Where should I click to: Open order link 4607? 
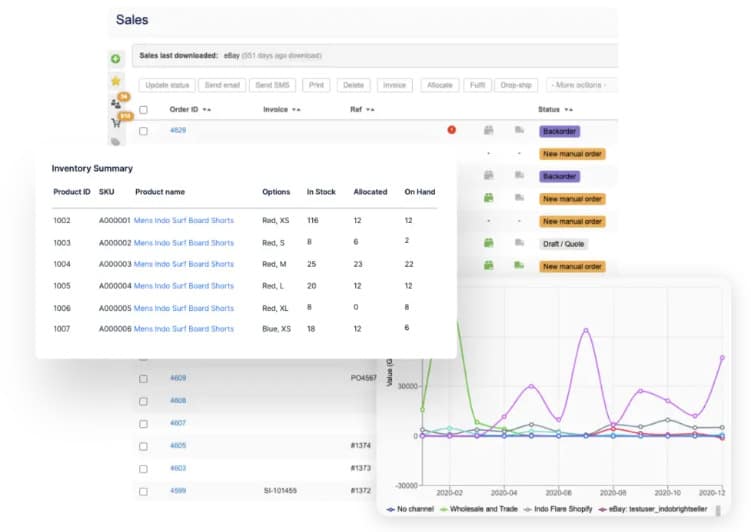click(178, 423)
